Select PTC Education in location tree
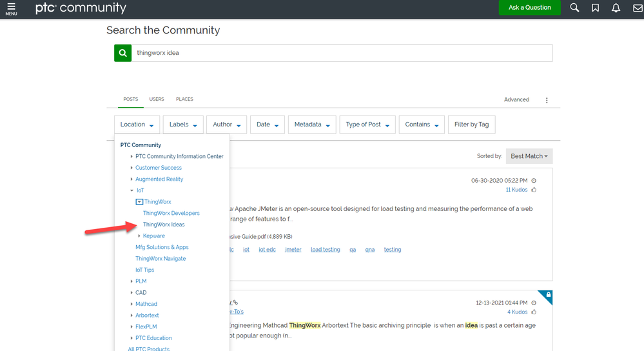 pos(153,338)
